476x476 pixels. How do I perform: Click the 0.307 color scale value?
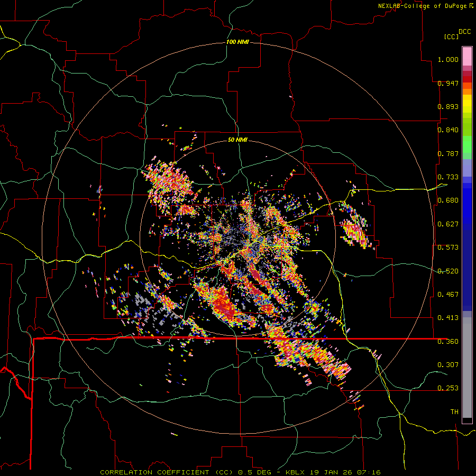pyautogui.click(x=448, y=365)
